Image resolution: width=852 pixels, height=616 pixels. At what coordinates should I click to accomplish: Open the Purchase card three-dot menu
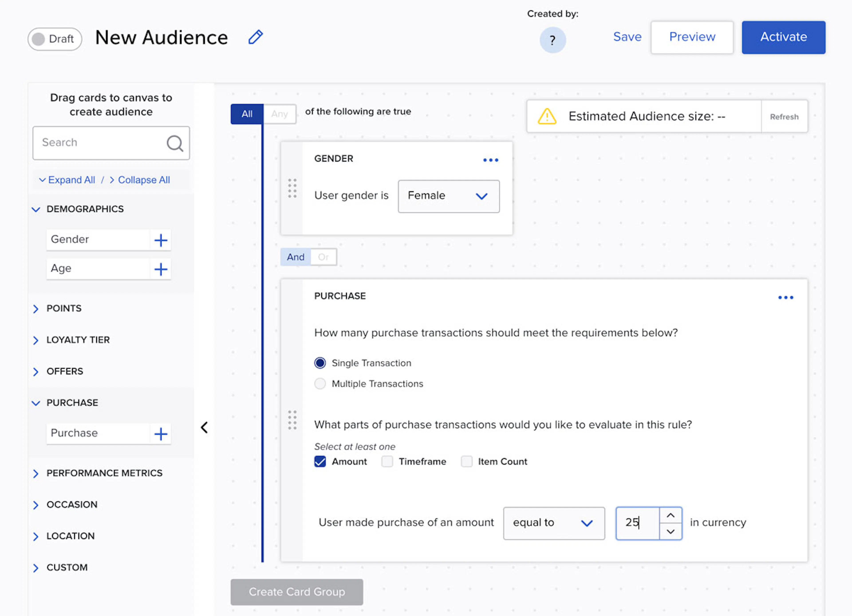click(x=785, y=297)
